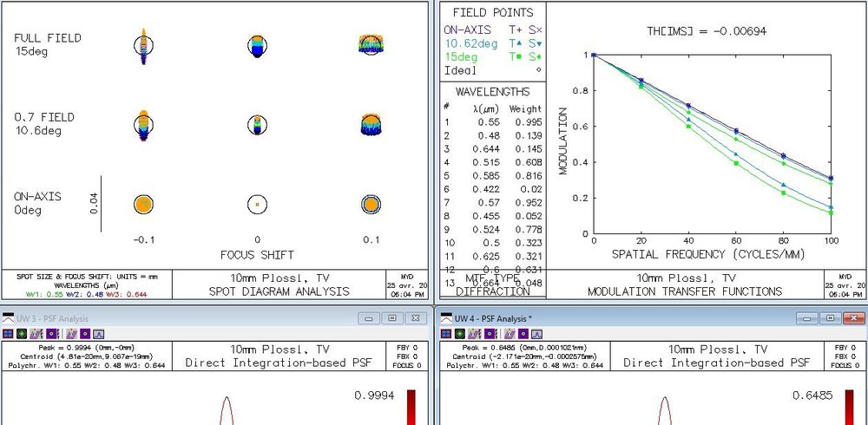Show the PSF profile curve icon in UW 3 toolbar
868x425 pixels.
point(99,334)
